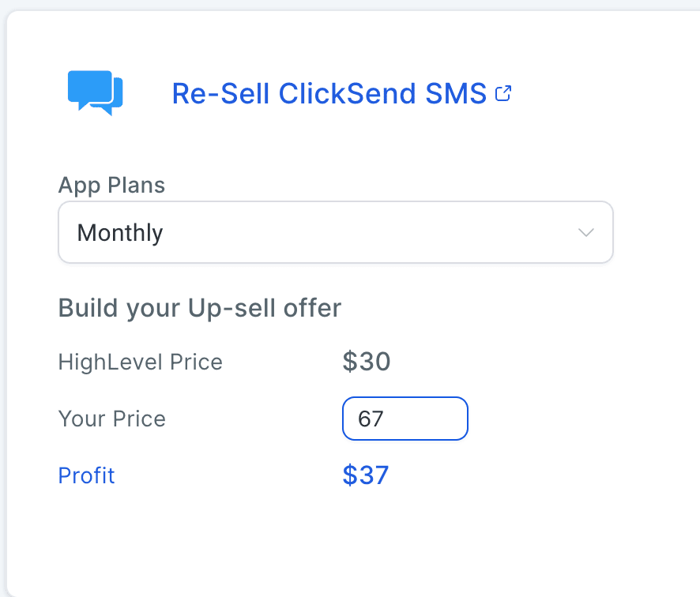700x597 pixels.
Task: Click the Your Price row label
Action: point(111,419)
